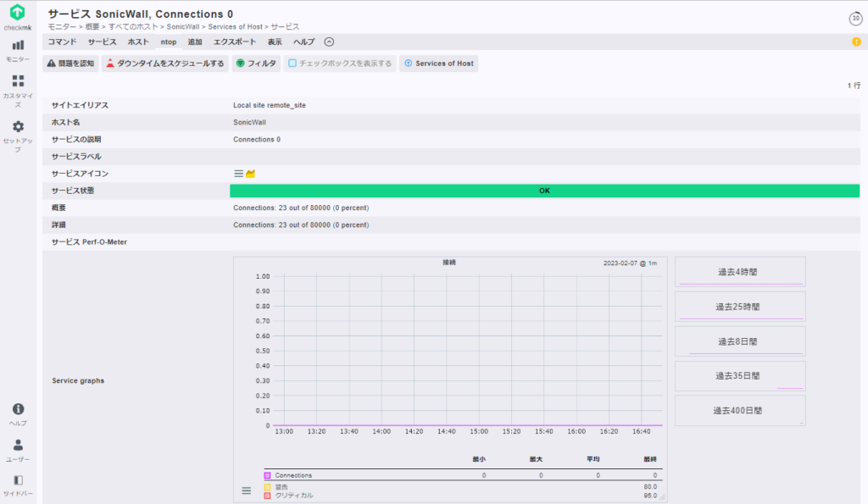The image size is (868, 504).
Task: Select the 過去4時間 graph thumbnail
Action: pyautogui.click(x=740, y=272)
